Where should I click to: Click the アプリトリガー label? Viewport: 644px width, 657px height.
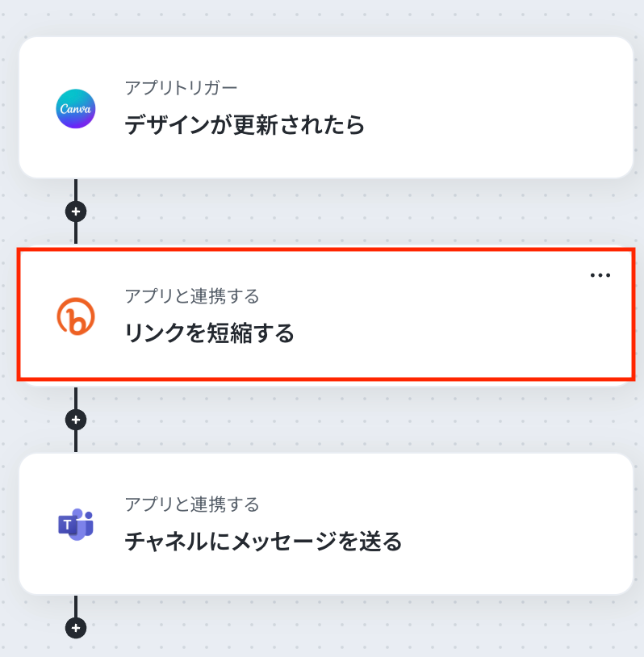pos(181,87)
